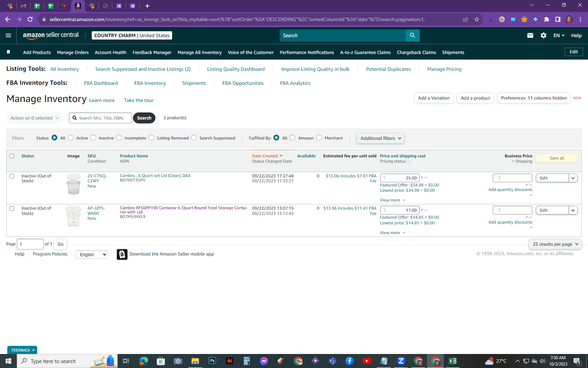Open a new browser tab

pos(147,6)
